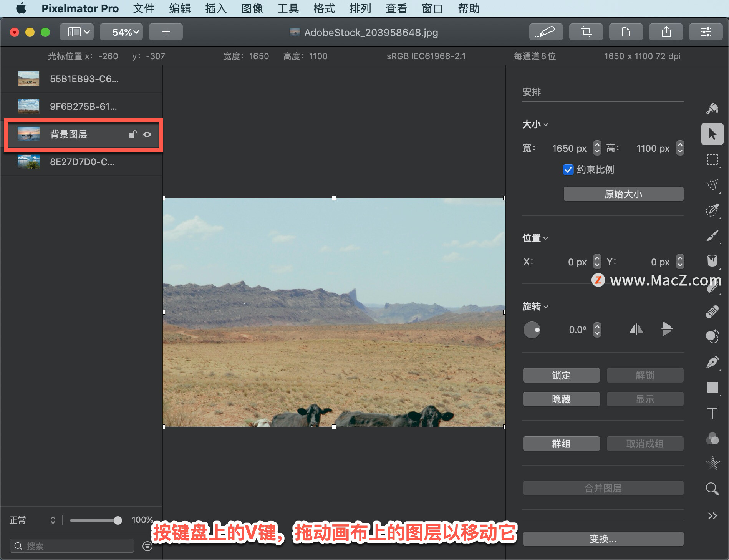Select the Pen tool
This screenshot has width=729, height=560.
pos(712,362)
